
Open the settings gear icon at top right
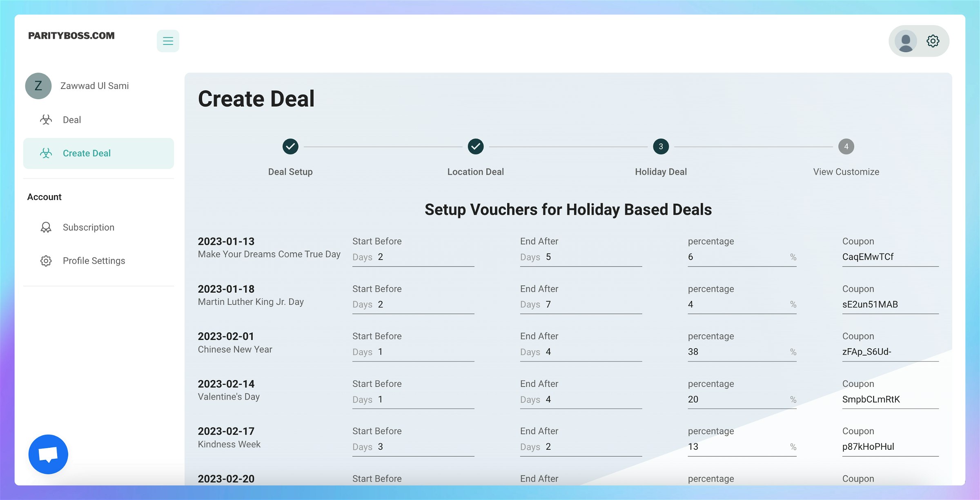[x=933, y=41]
